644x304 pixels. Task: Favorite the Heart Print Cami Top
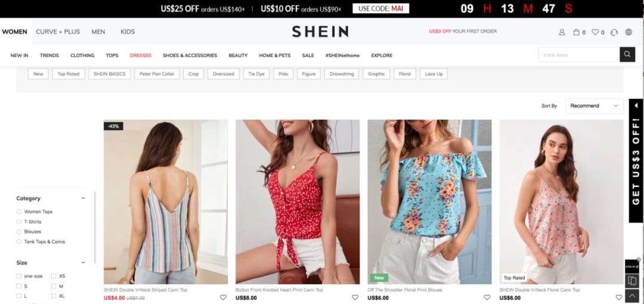point(355,297)
